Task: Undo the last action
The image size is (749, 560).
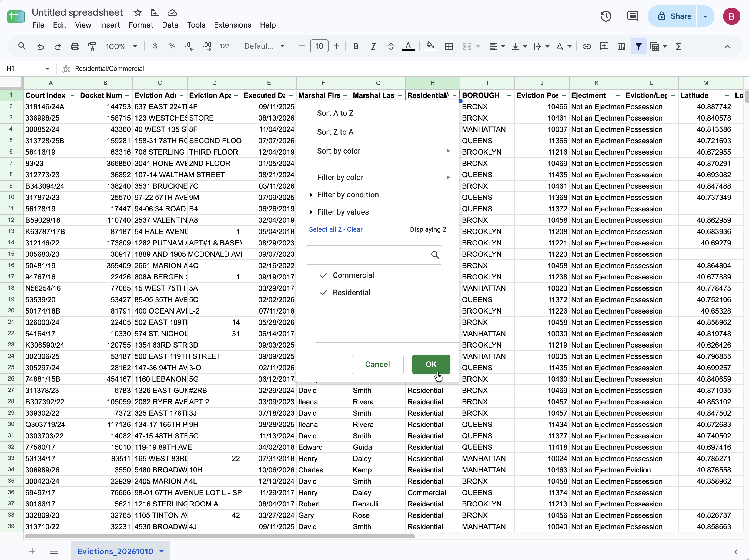Action: (40, 46)
